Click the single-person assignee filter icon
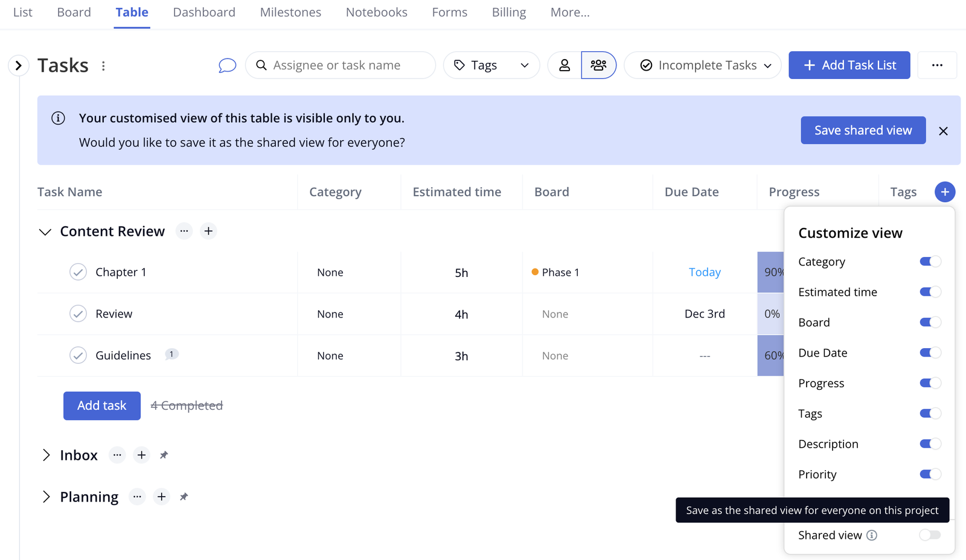This screenshot has height=560, width=966. click(565, 65)
